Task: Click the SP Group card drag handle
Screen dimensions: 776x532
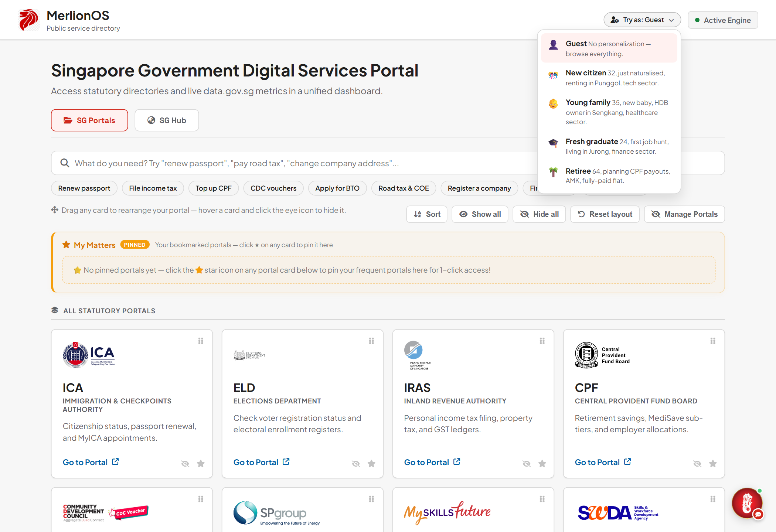Action: click(371, 499)
